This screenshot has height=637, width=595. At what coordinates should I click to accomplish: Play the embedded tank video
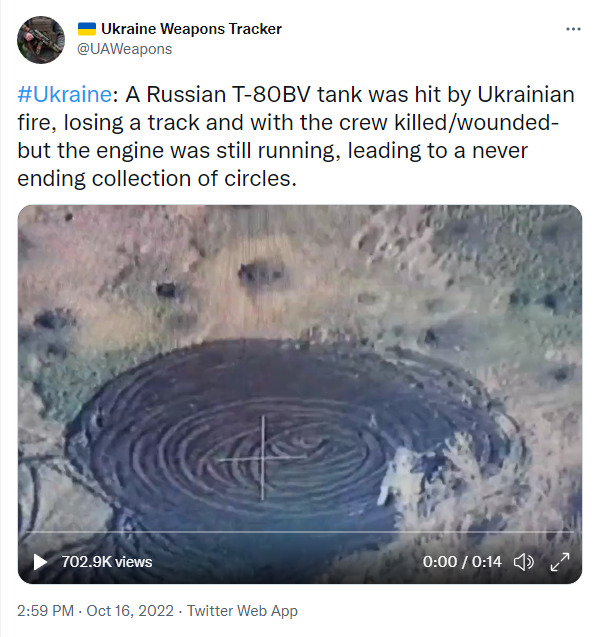(40, 562)
